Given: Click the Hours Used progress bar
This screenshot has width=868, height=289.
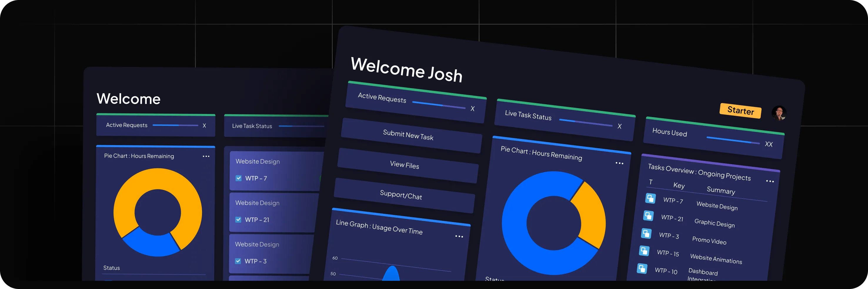Looking at the screenshot, I should click(x=733, y=140).
